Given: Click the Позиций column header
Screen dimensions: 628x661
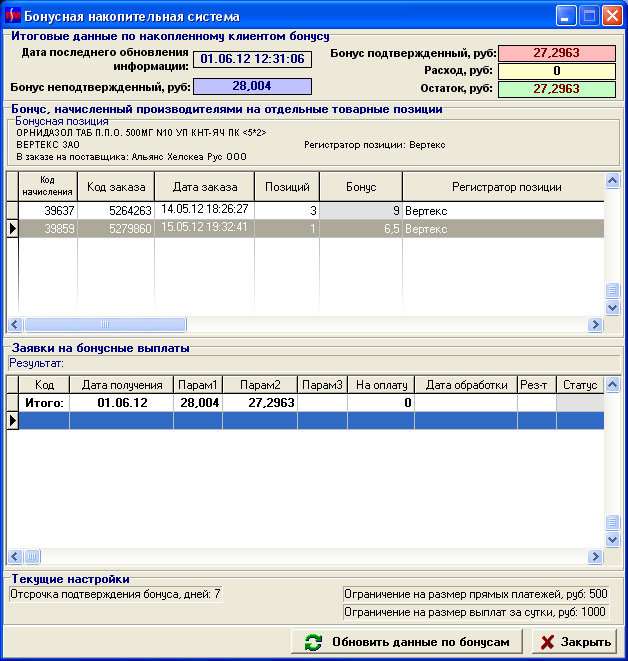Looking at the screenshot, I should 287,186.
